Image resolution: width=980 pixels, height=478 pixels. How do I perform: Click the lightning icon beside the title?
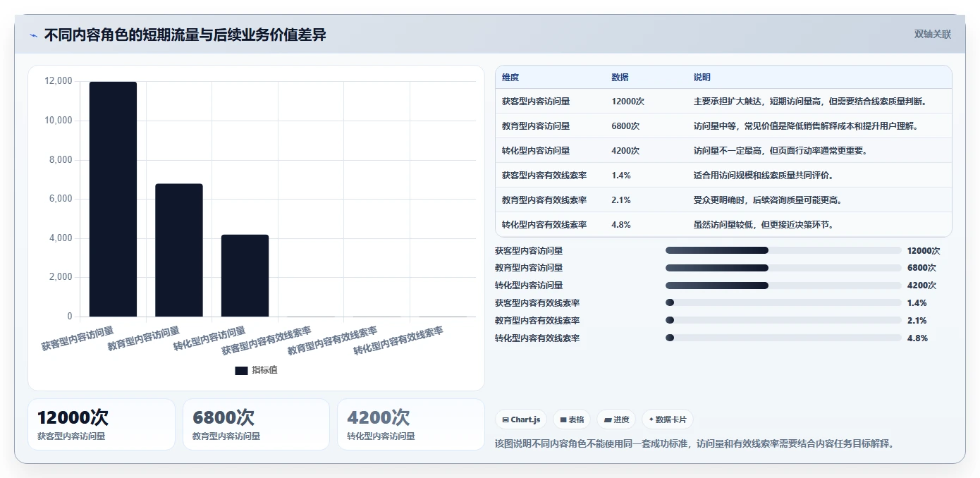point(33,35)
